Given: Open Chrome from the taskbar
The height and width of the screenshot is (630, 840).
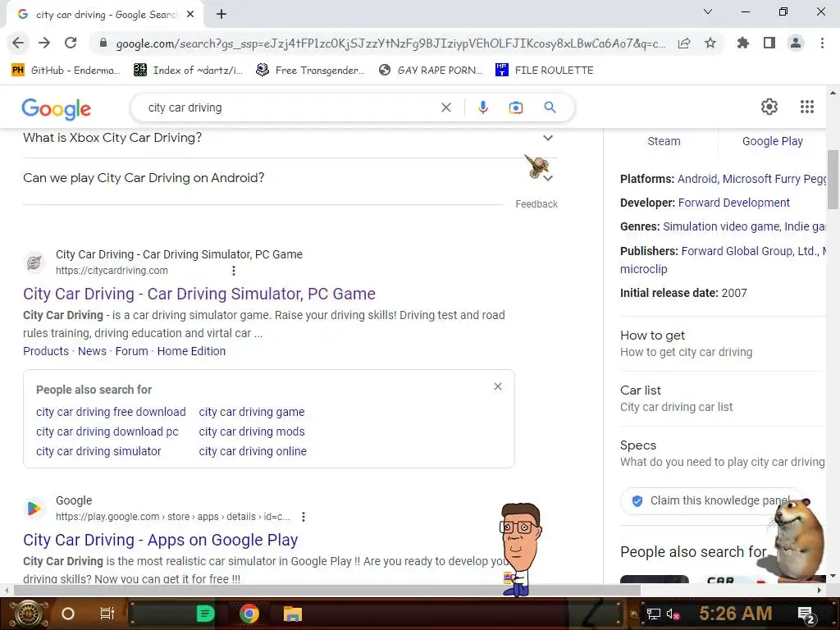Looking at the screenshot, I should (249, 614).
